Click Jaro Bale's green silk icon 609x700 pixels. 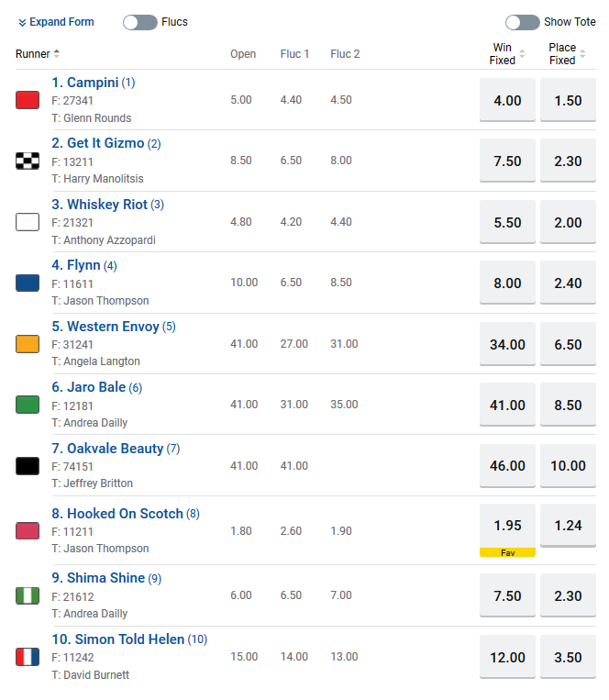coord(28,405)
